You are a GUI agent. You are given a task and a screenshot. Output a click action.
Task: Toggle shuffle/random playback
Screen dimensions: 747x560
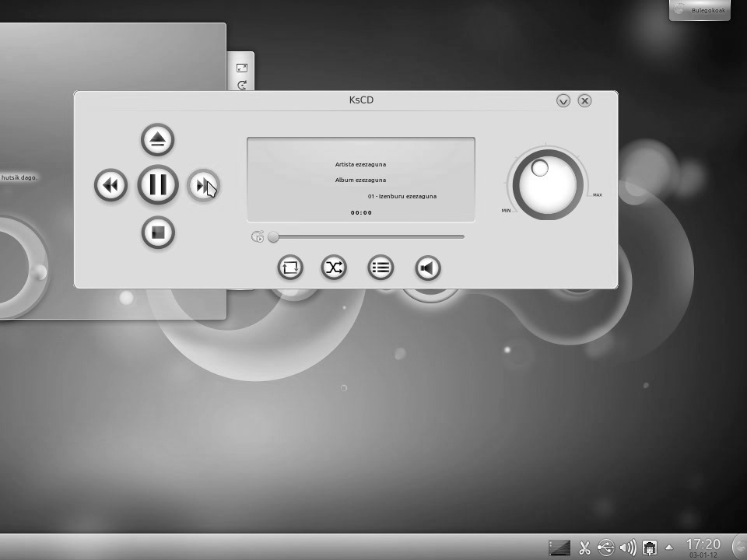coord(334,268)
